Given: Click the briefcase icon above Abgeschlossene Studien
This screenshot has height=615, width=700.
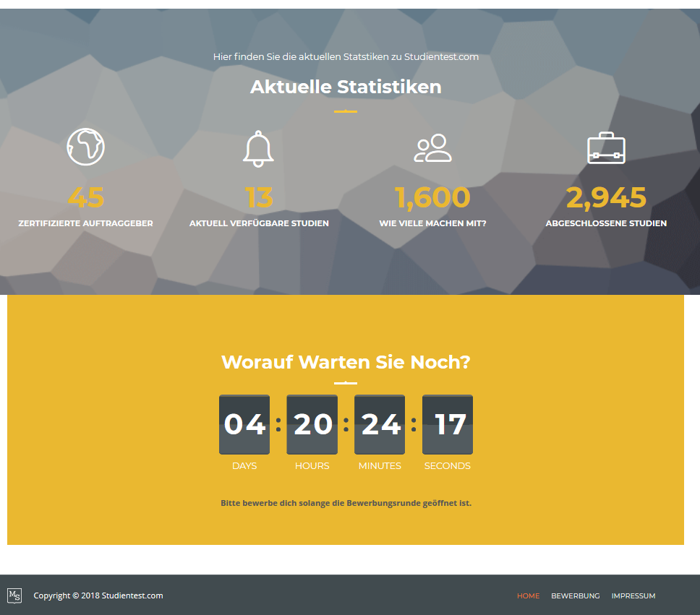Looking at the screenshot, I should point(606,148).
